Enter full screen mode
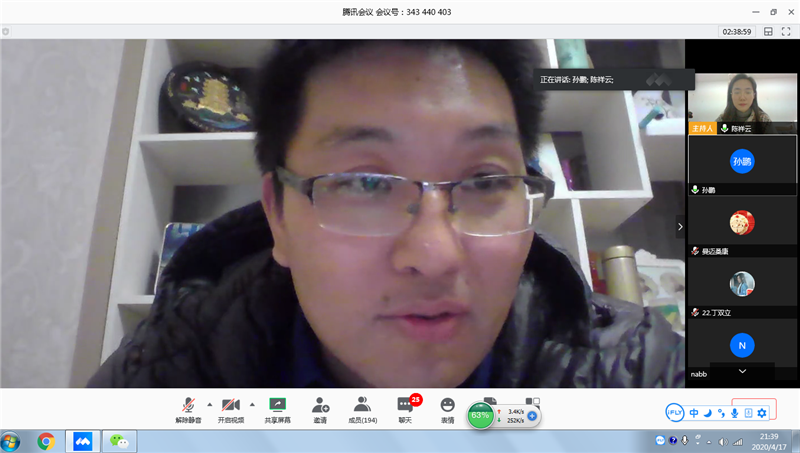The height and width of the screenshot is (453, 800). (x=787, y=31)
